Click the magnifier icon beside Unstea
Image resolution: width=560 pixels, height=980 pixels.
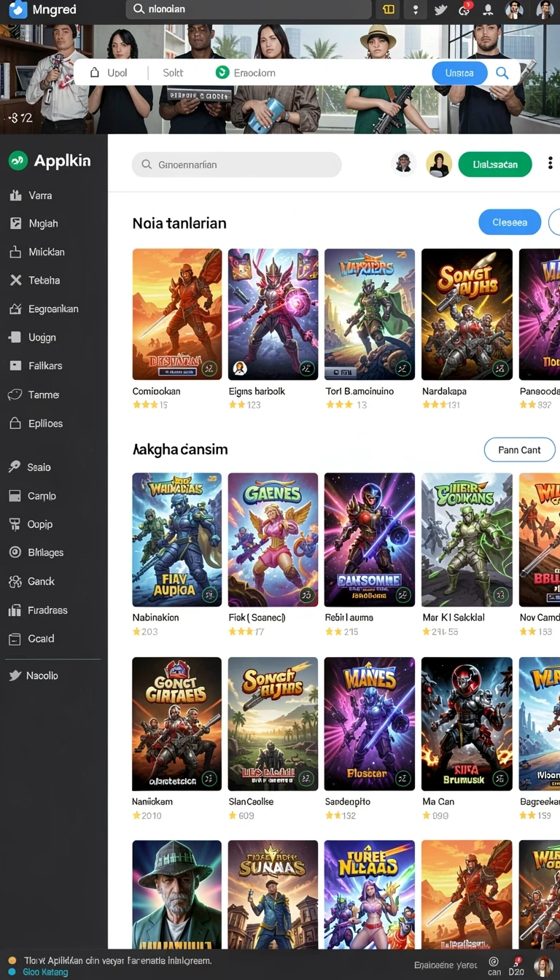(502, 73)
